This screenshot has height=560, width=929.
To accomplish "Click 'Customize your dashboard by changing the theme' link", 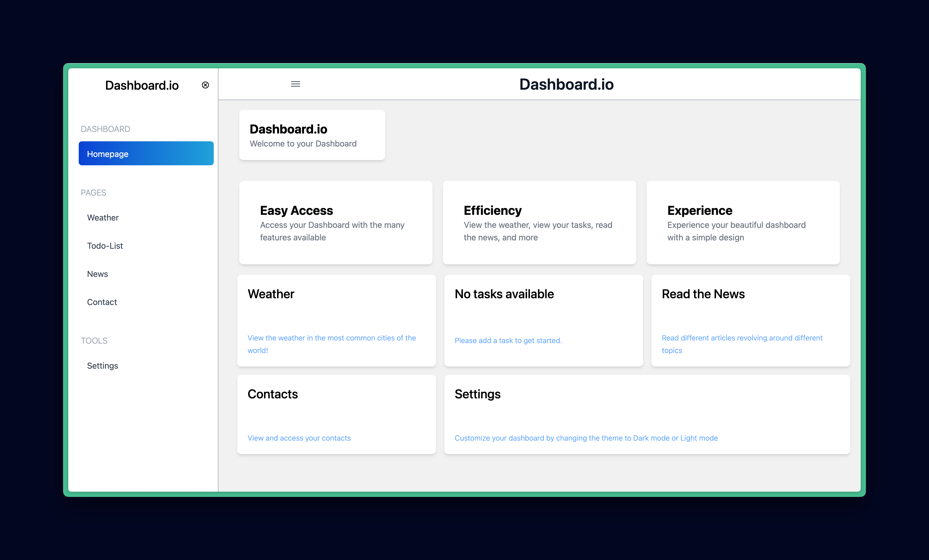I will (586, 438).
